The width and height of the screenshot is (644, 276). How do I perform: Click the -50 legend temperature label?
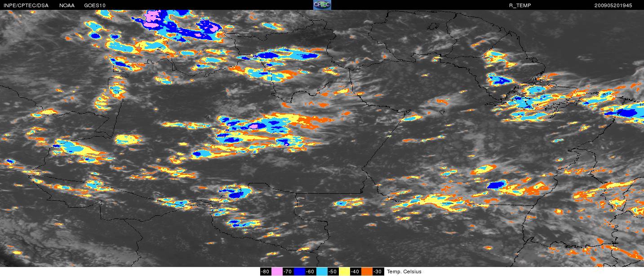coord(333,272)
